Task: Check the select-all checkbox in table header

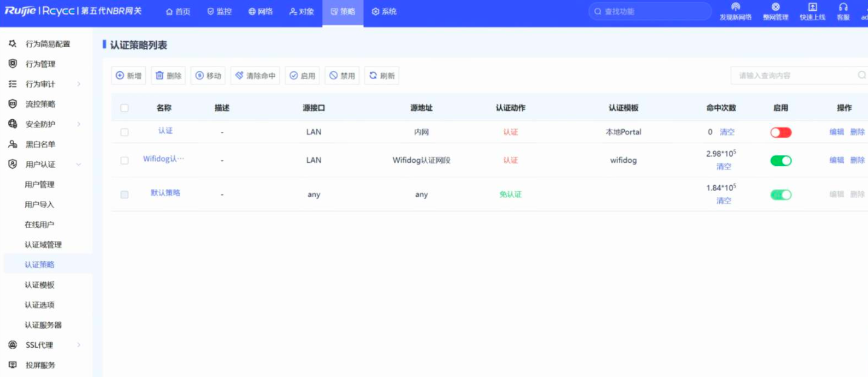Action: click(125, 108)
